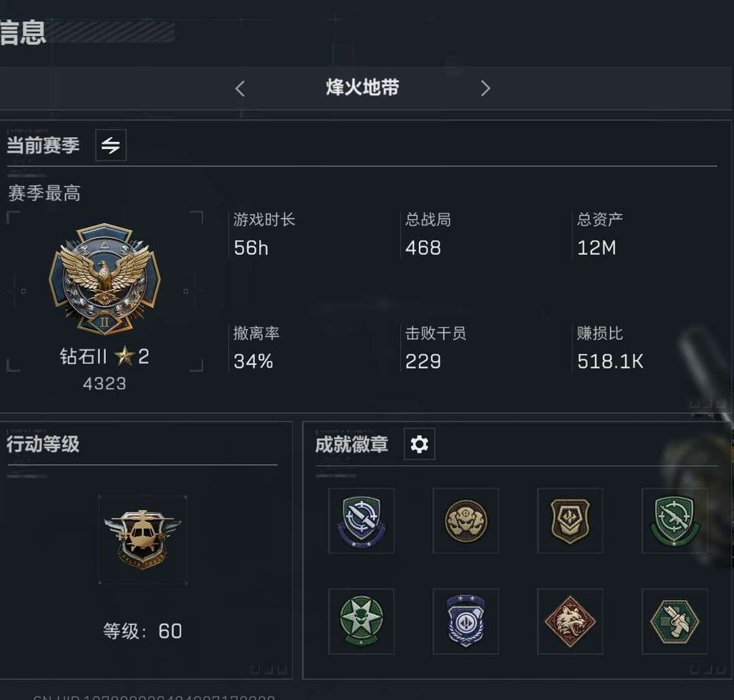Select the red wolf diamond badge
Viewport: 734px width, 700px height.
click(x=570, y=621)
